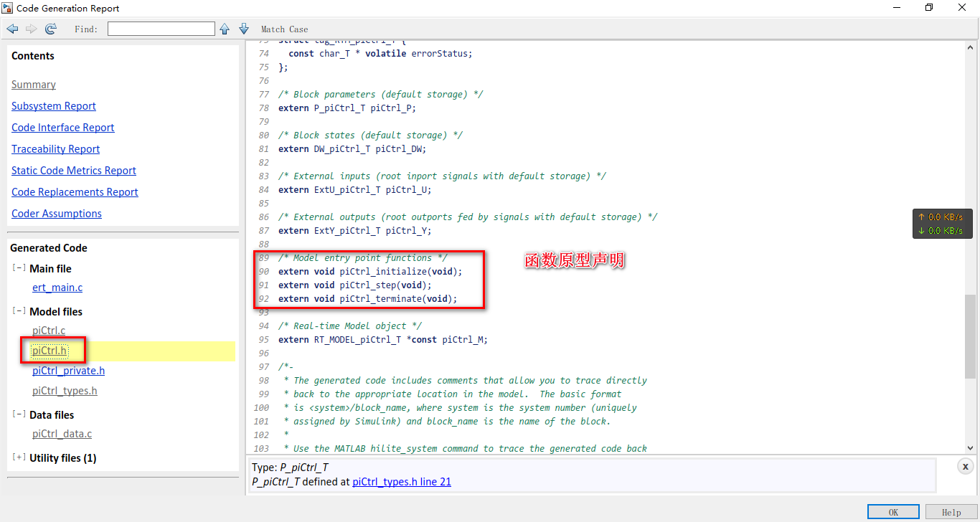The image size is (980, 522).
Task: Click the Help button
Action: click(x=951, y=512)
